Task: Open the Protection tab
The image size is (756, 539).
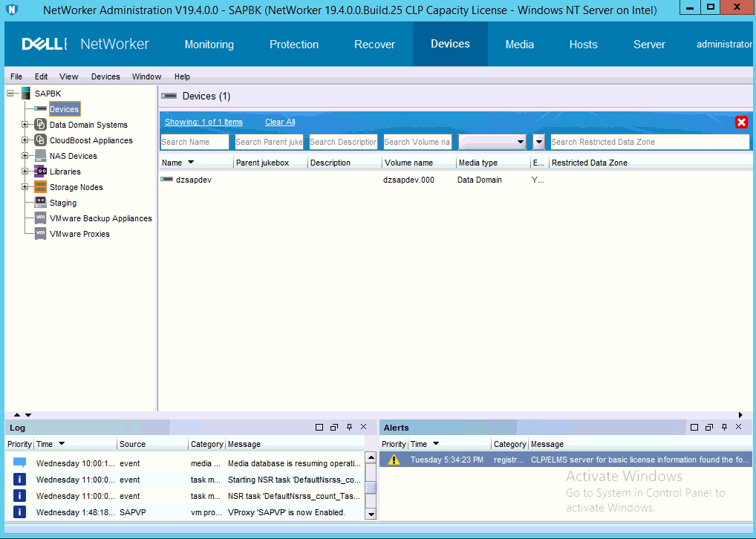Action: [293, 45]
